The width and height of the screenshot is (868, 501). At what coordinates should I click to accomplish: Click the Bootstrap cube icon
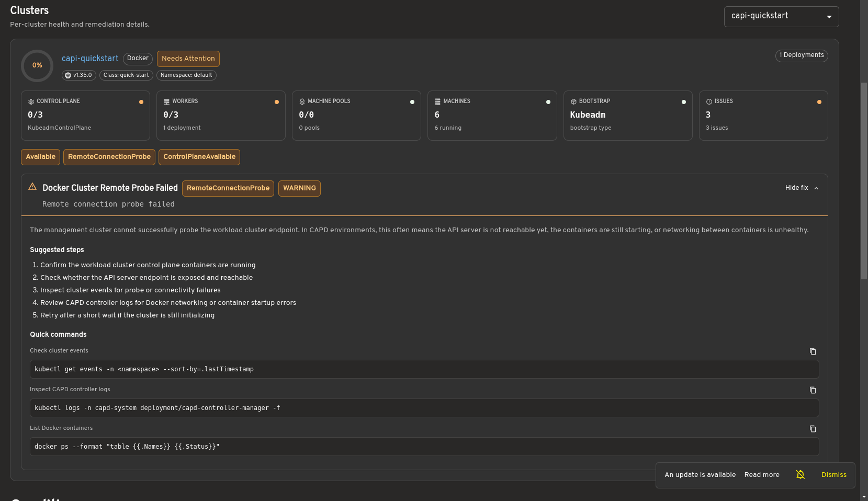(x=573, y=101)
